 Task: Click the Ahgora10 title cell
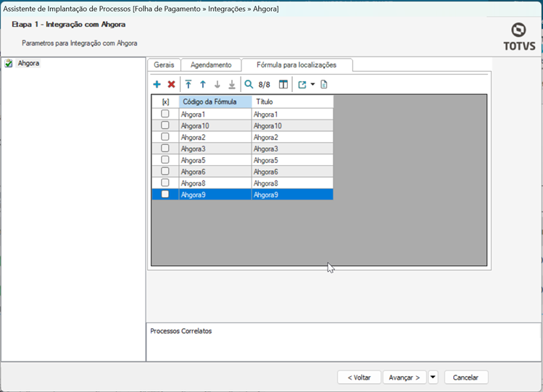(x=293, y=125)
